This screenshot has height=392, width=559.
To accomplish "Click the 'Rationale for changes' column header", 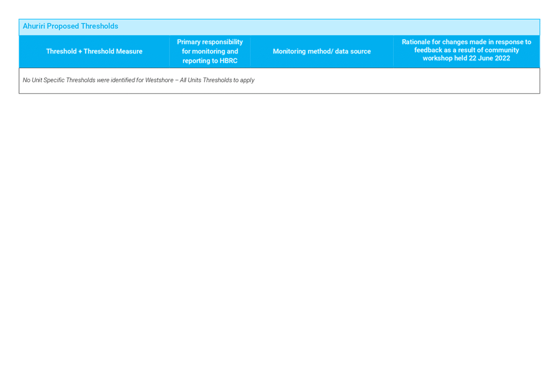I will coord(467,50).
